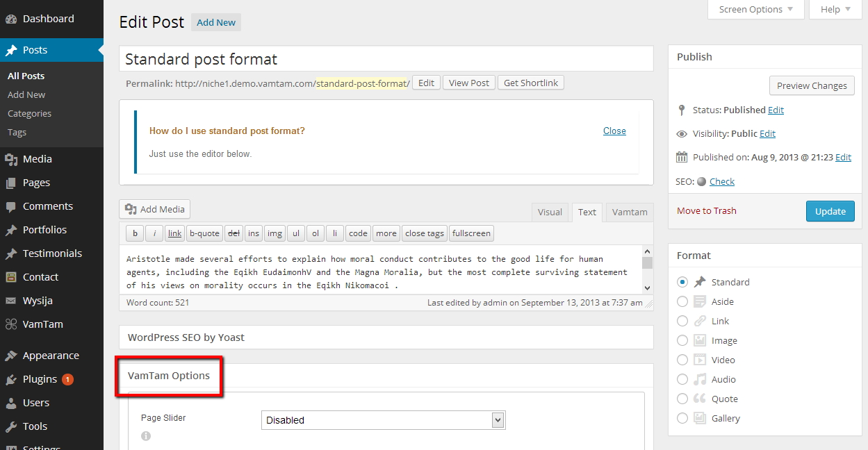Open Comments via its speech bubble icon
This screenshot has height=450, width=868.
click(11, 206)
